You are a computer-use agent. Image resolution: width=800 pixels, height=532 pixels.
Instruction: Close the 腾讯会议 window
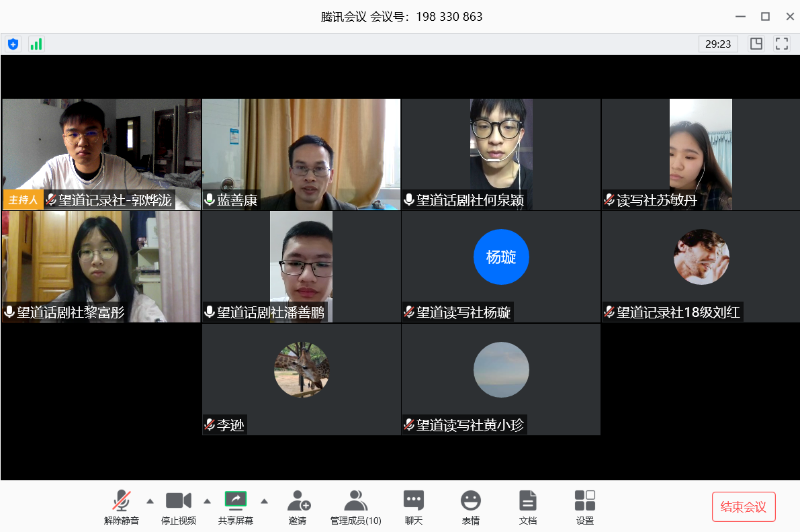[x=790, y=17]
